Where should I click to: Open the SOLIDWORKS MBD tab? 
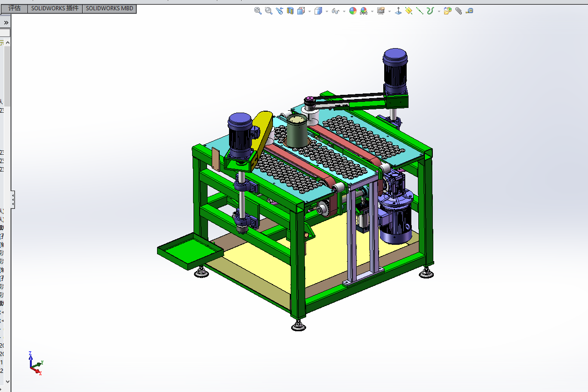click(x=109, y=8)
